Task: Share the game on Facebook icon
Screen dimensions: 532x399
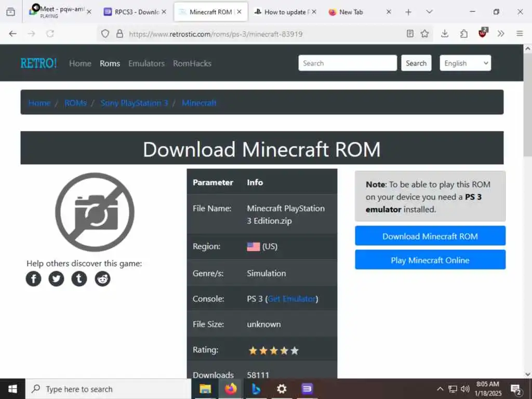Action: point(34,279)
